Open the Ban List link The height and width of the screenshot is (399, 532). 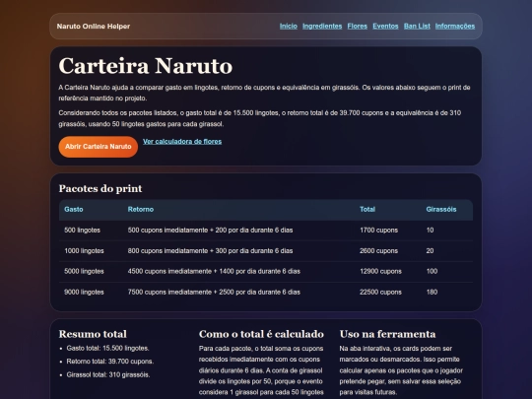pyautogui.click(x=417, y=27)
